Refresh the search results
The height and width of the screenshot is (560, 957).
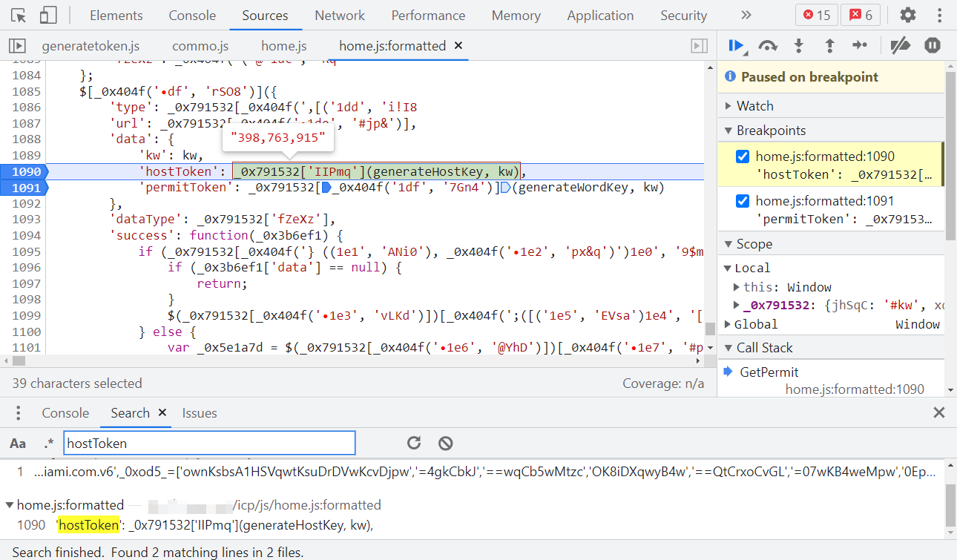(x=414, y=443)
